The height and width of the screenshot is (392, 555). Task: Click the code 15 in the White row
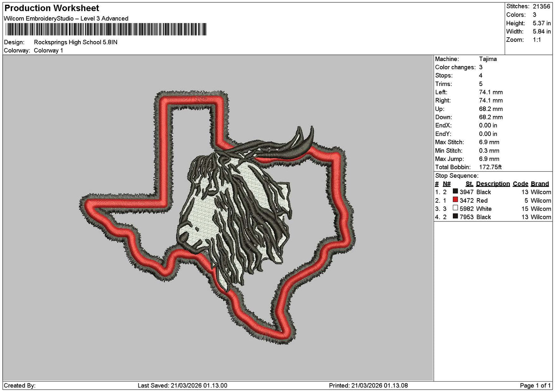[x=525, y=209]
